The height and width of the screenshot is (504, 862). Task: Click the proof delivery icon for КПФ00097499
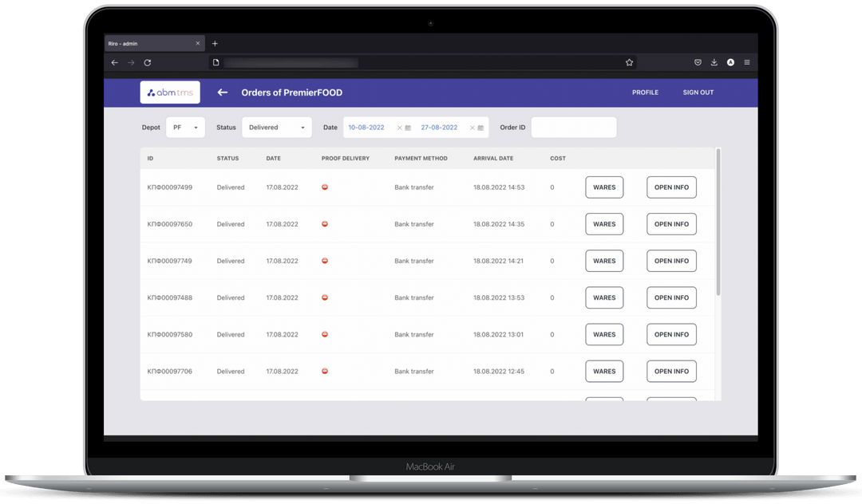(325, 187)
